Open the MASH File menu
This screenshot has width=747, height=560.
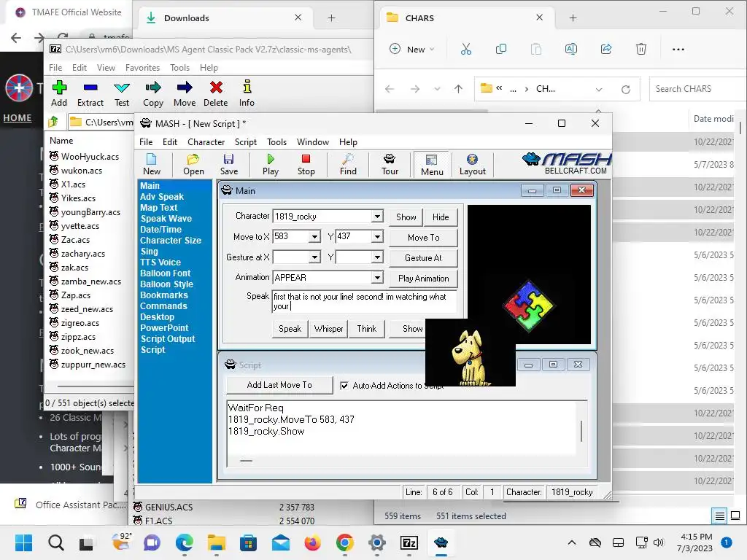click(146, 142)
